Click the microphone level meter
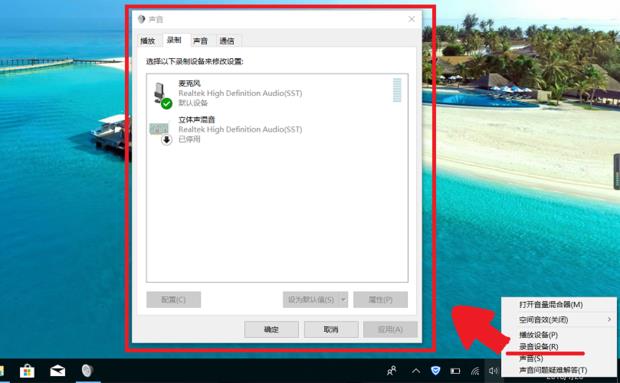Image resolution: width=620 pixels, height=383 pixels. 397,90
